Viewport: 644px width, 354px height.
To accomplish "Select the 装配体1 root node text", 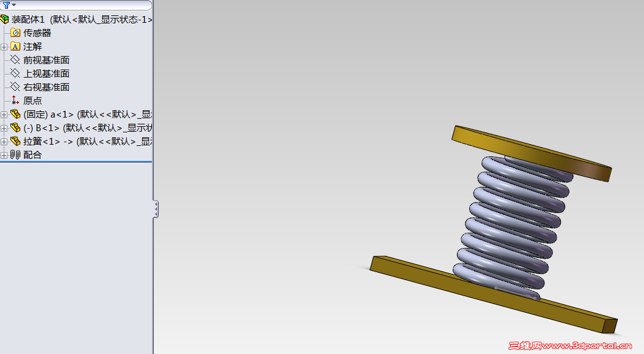I will click(x=82, y=19).
